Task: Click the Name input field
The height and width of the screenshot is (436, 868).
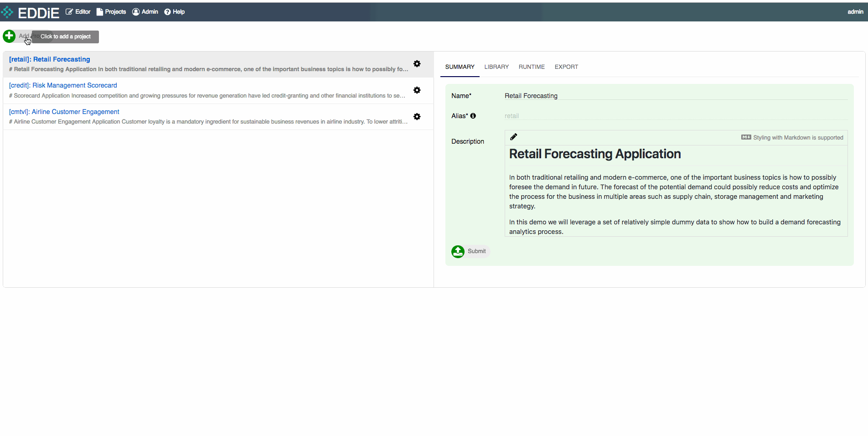Action: click(x=675, y=96)
